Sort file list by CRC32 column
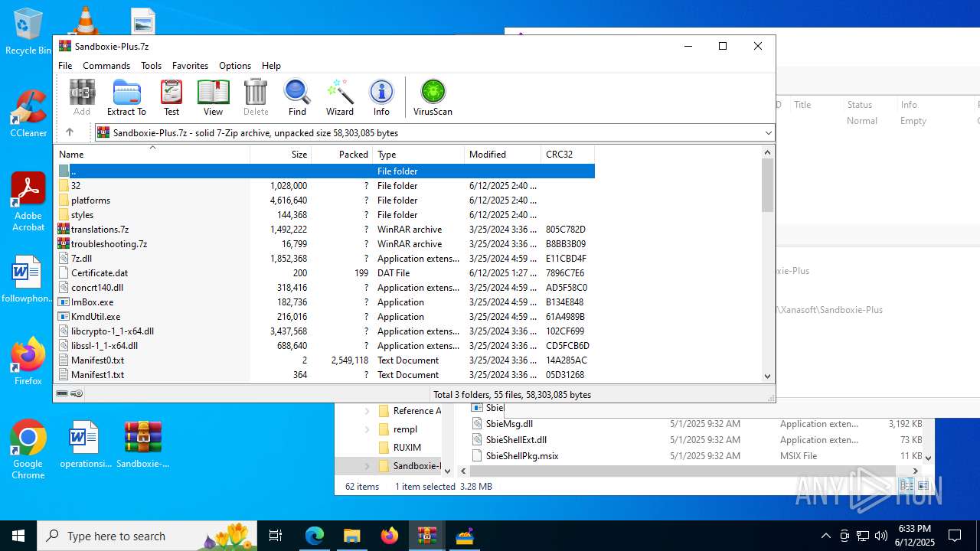This screenshot has width=980, height=551. point(568,154)
